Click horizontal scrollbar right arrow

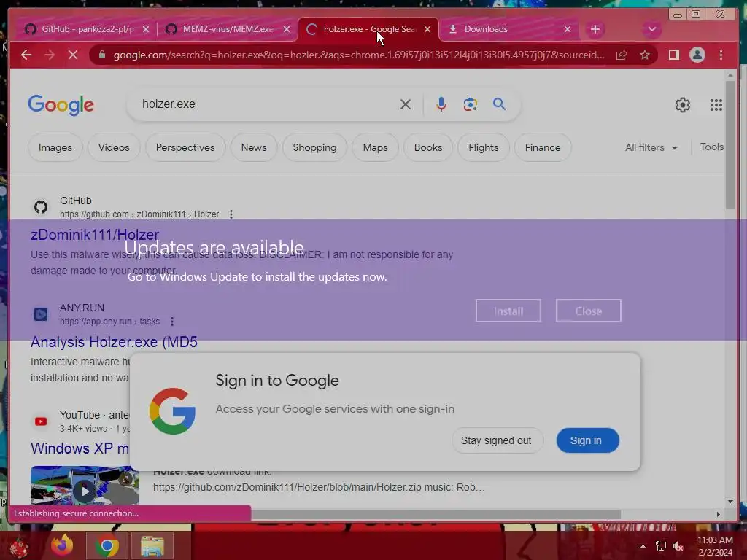pos(719,514)
